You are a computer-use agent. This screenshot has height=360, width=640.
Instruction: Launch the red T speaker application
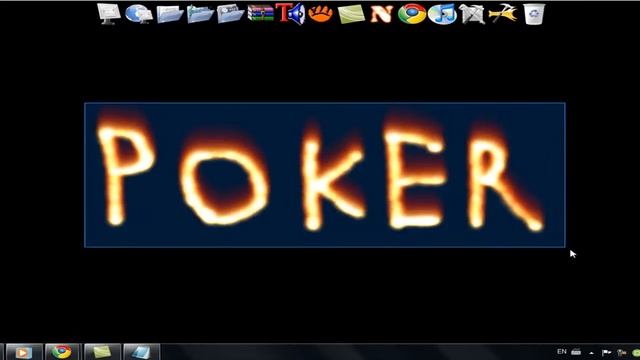tap(290, 13)
